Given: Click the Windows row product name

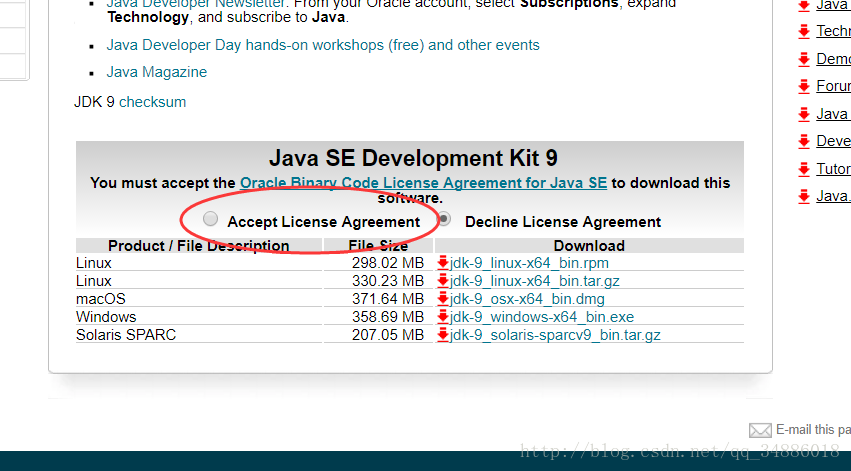Looking at the screenshot, I should (x=106, y=317).
